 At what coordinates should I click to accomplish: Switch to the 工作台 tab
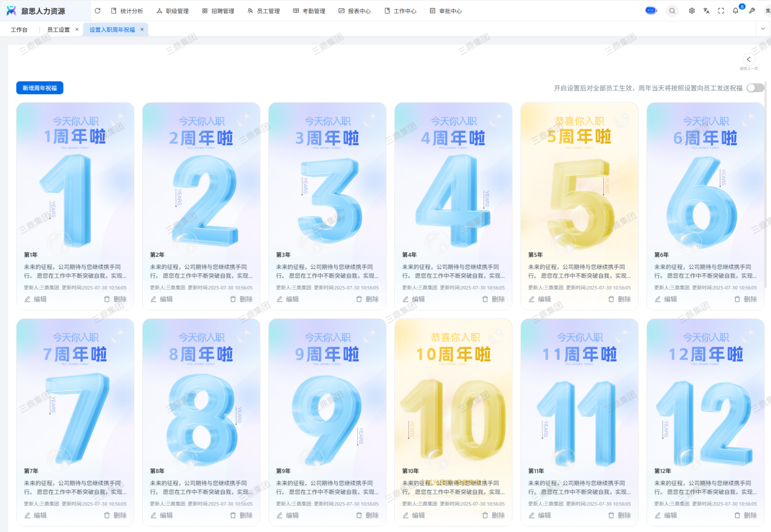(x=19, y=30)
